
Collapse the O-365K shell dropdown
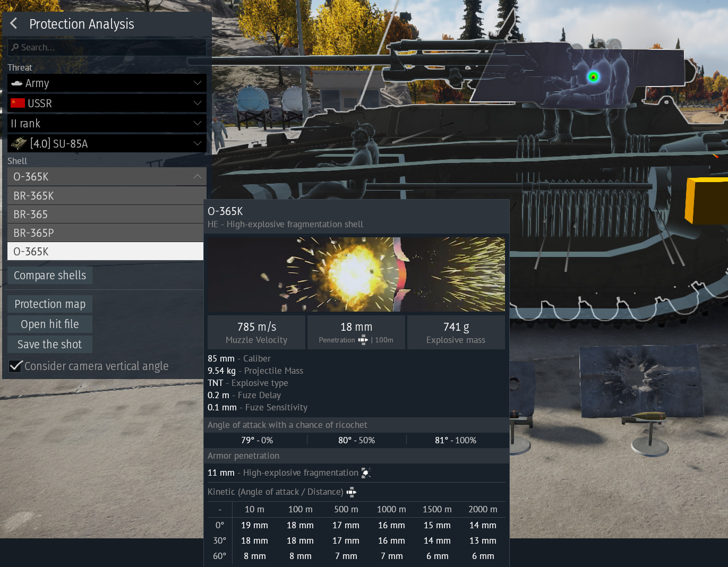tap(107, 176)
